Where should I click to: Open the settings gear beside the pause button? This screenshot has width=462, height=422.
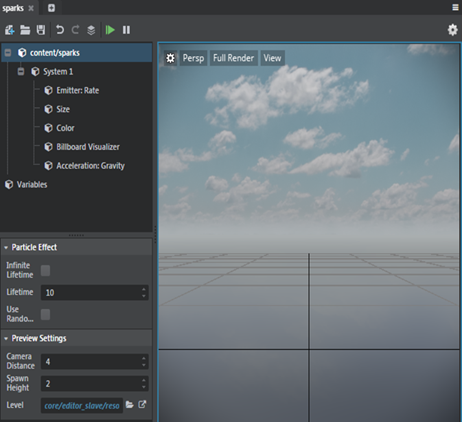452,30
